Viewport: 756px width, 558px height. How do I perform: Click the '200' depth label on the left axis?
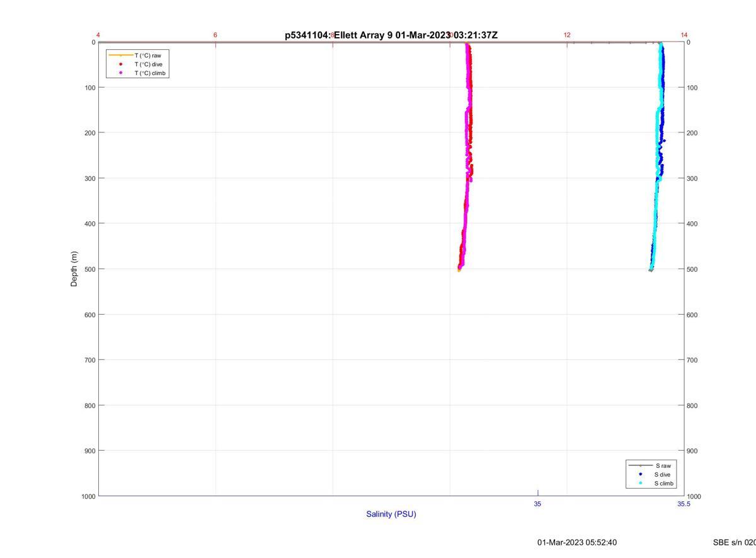(90, 133)
